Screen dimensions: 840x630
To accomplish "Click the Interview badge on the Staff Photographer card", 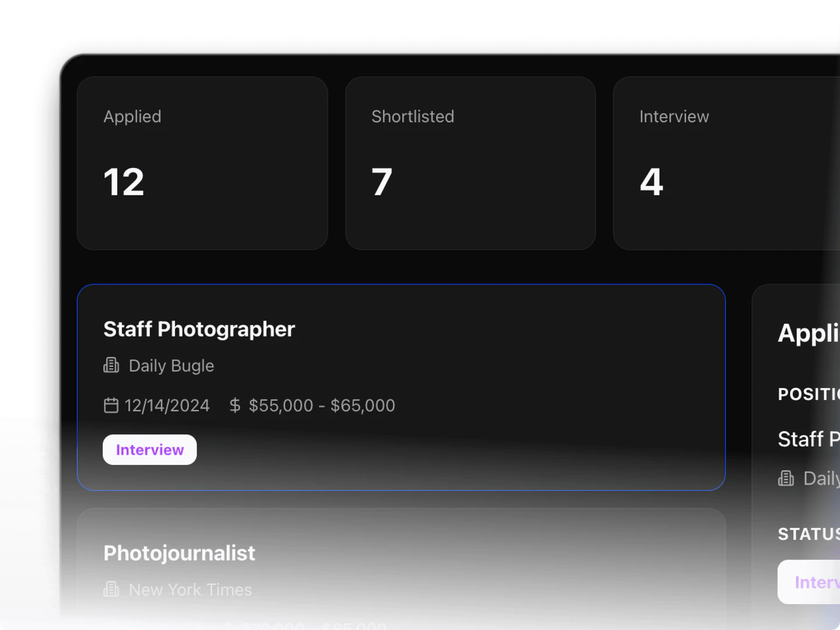I will point(150,450).
